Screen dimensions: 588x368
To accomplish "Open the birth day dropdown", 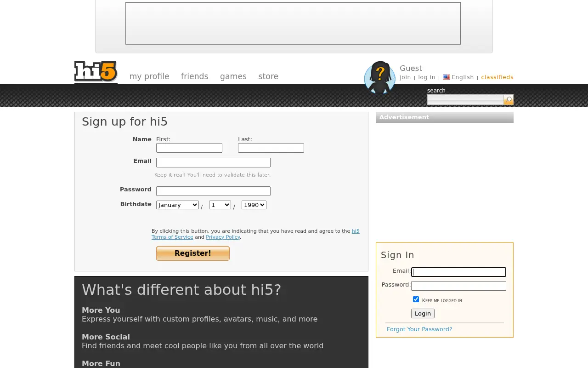I will 220,205.
